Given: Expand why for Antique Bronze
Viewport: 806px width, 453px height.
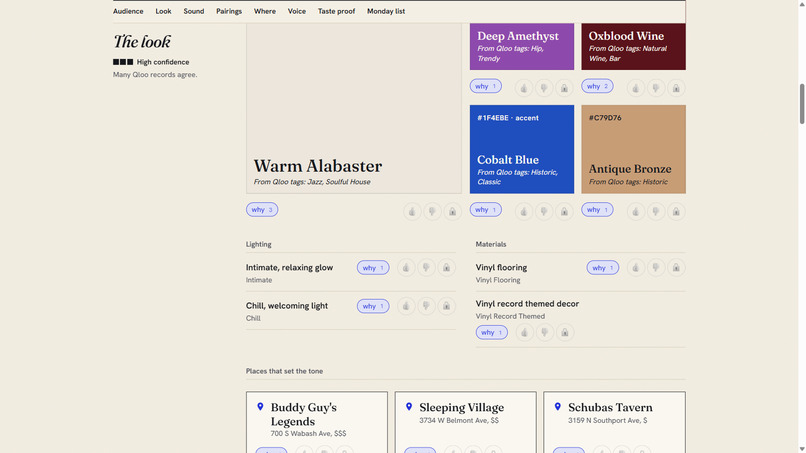Looking at the screenshot, I should (597, 210).
